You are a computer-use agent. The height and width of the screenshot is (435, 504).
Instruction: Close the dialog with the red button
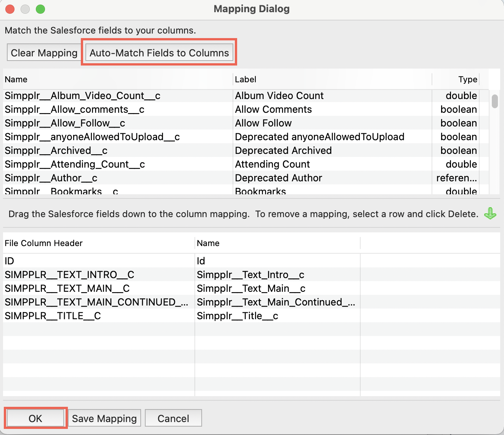pos(10,9)
